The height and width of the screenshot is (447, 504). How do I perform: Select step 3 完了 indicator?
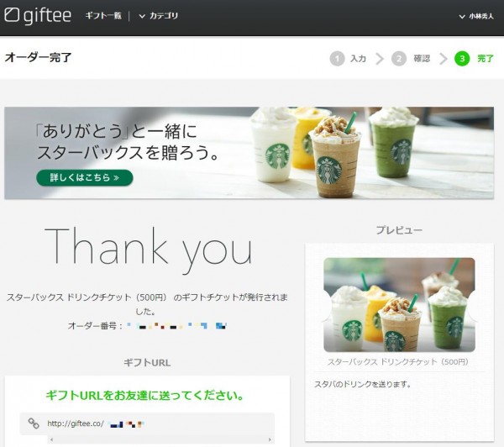click(474, 59)
